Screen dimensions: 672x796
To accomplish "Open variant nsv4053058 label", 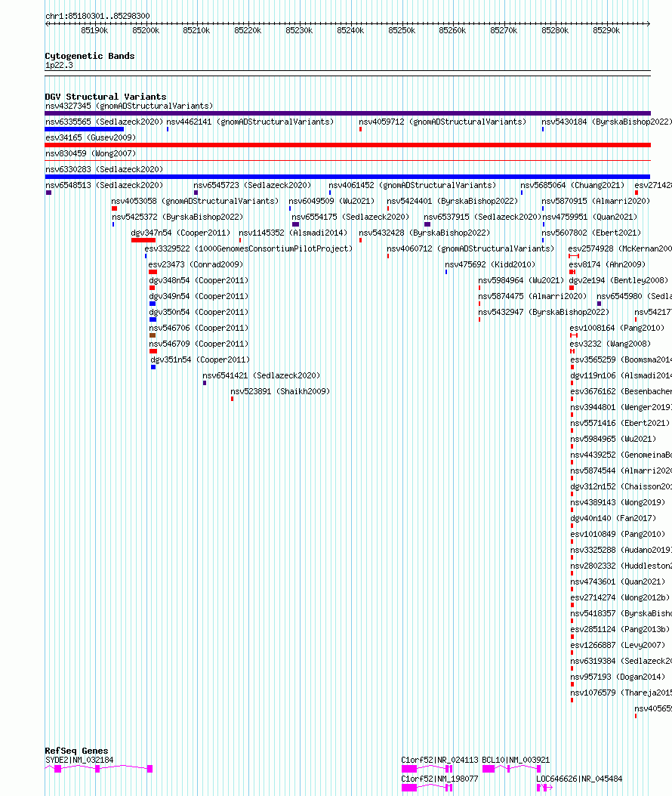I will [195, 201].
